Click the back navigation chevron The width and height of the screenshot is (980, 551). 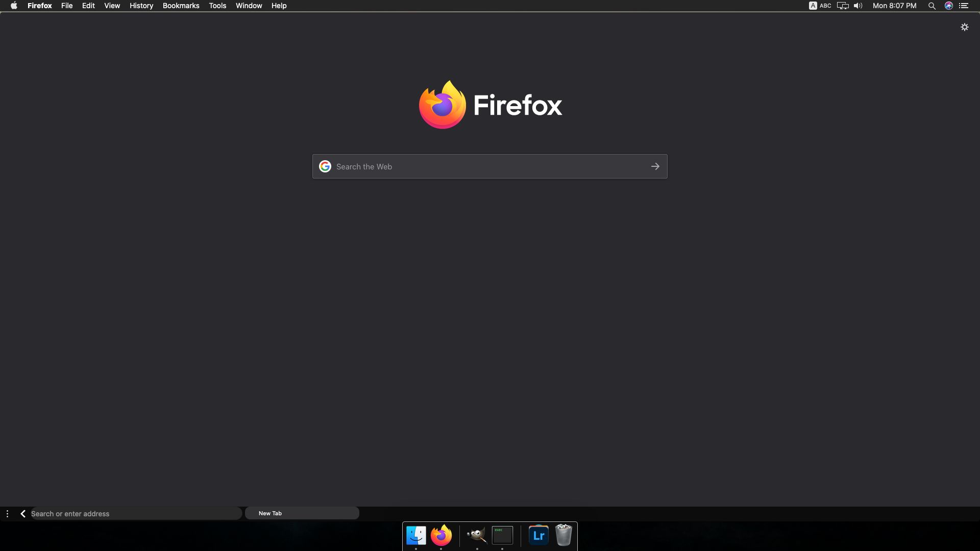(x=23, y=513)
